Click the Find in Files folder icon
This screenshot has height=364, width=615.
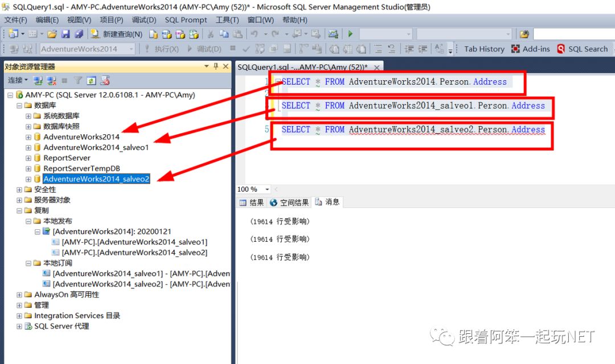[x=524, y=34]
